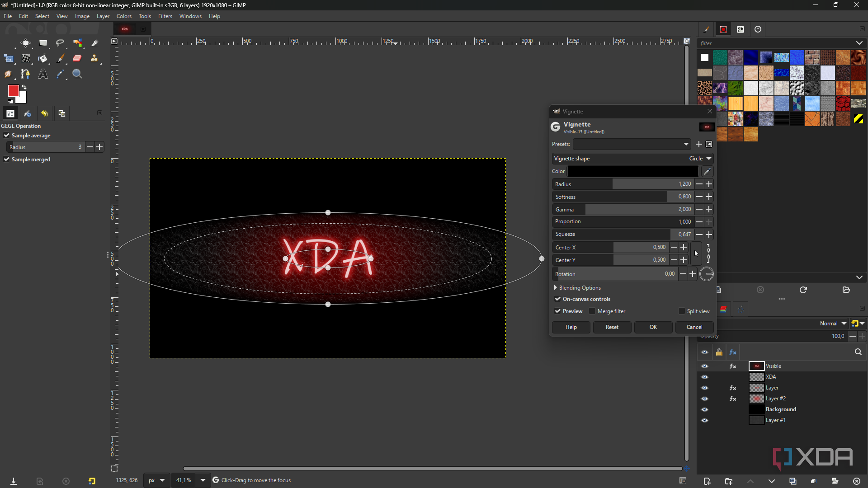Screen dimensions: 868x488
Task: Open layer mode group switch dropdown
Action: pos(858,324)
